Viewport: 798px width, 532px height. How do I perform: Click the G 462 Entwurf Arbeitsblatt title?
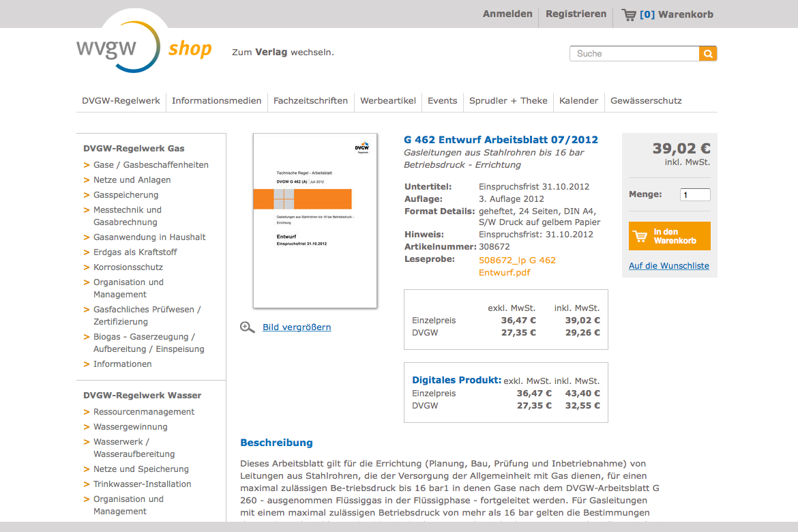[501, 140]
